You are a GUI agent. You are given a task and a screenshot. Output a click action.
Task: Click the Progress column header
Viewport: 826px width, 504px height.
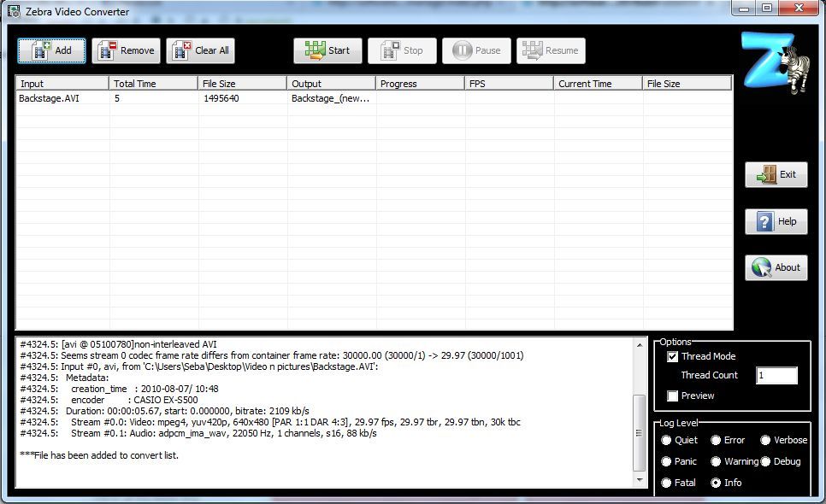420,84
